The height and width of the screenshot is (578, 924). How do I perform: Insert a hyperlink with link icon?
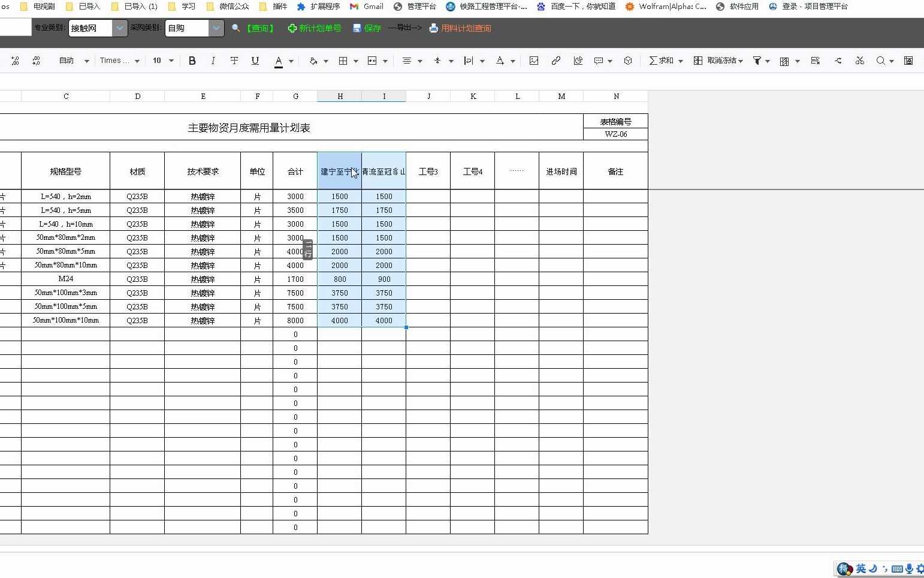(556, 61)
